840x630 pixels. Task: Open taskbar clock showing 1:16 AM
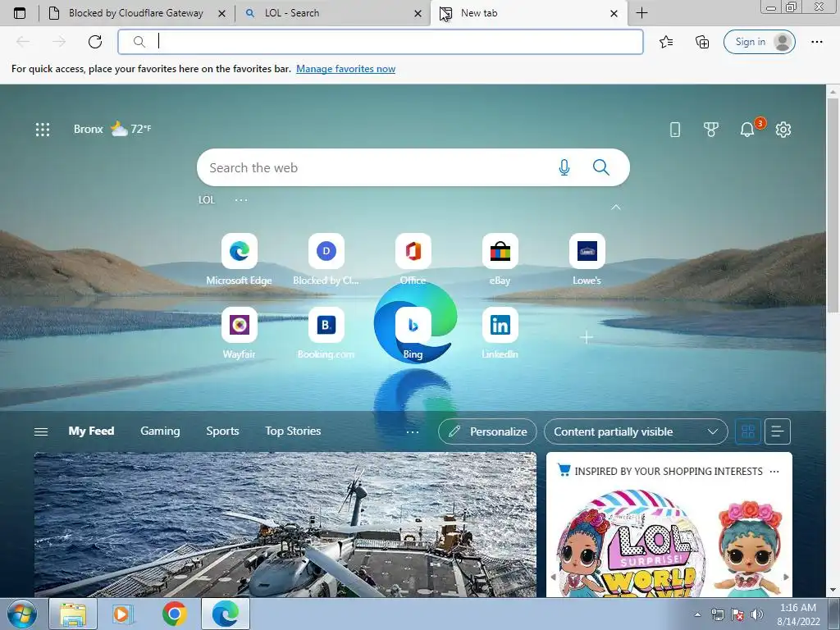(798, 614)
